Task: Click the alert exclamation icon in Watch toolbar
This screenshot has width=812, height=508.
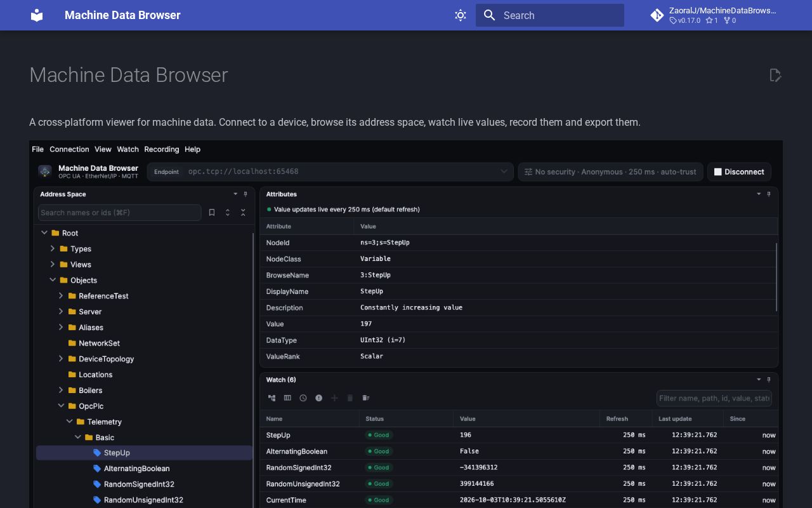Action: coord(319,398)
